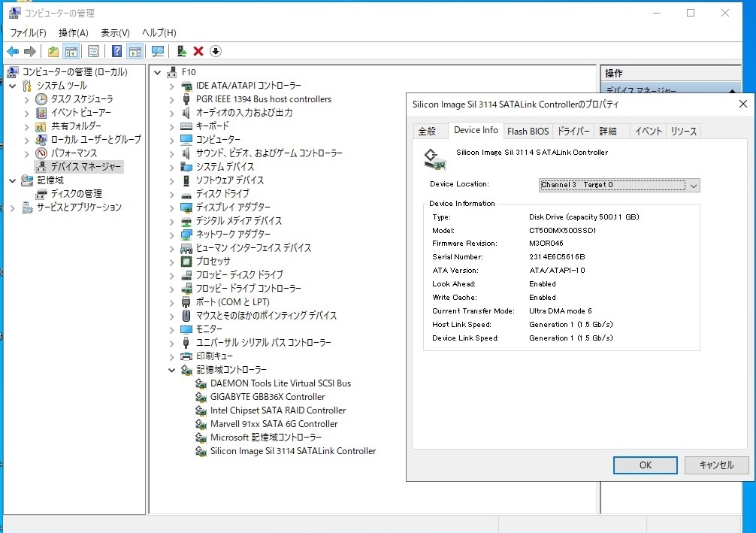The height and width of the screenshot is (533, 756).
Task: Click the 印刷キュー printer device icon
Action: tap(186, 356)
